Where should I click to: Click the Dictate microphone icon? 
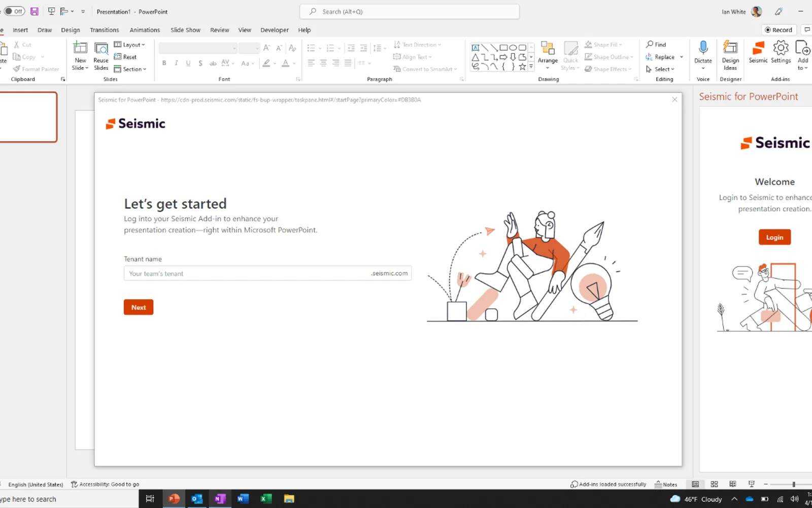point(703,52)
